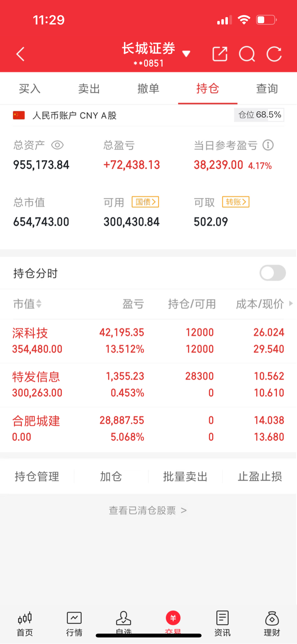
Task: Switch to the 撤单 tab
Action: point(148,89)
